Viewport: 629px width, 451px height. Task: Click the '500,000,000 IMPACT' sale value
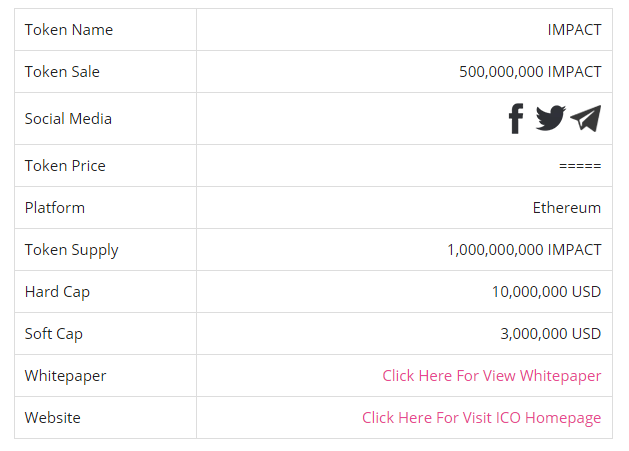(x=530, y=72)
